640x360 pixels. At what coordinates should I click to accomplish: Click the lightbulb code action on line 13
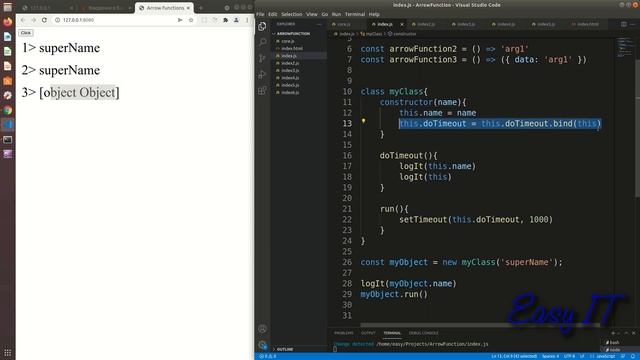[363, 121]
